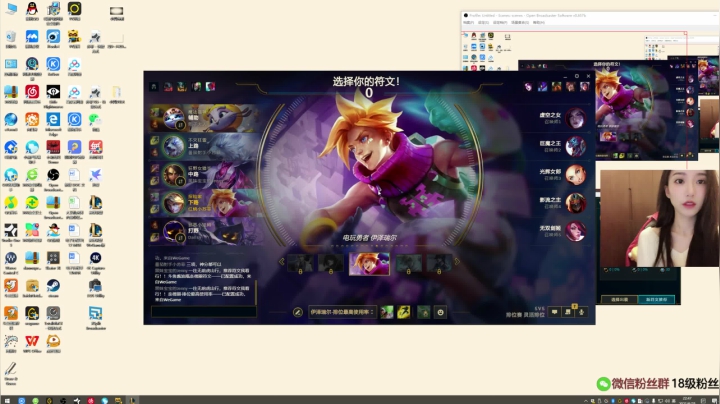
Task: Change the Flash summoner spell slot
Action: tap(404, 312)
